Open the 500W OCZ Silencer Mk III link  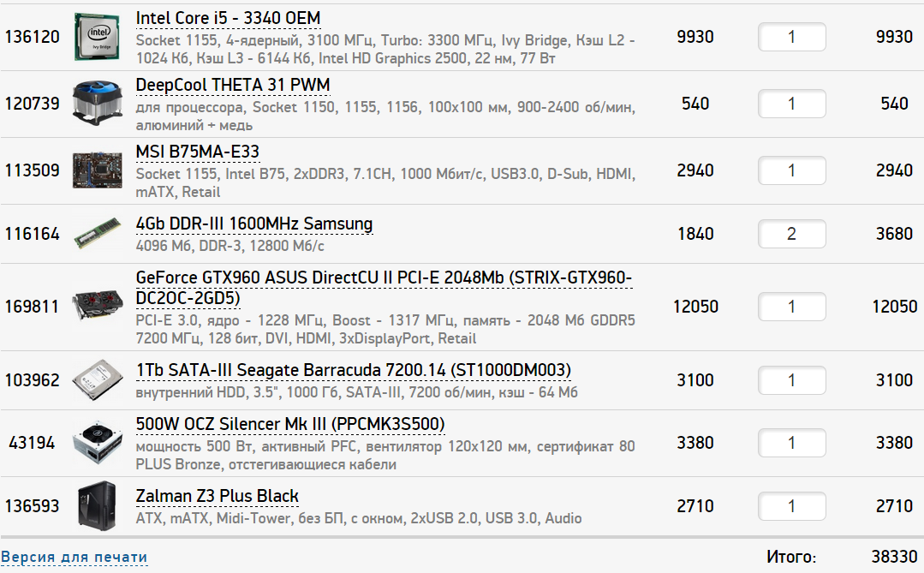[290, 424]
